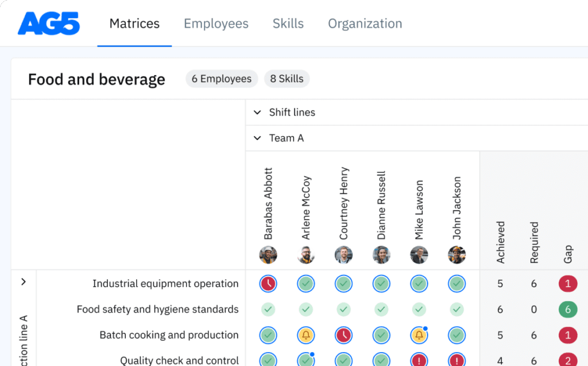This screenshot has width=588, height=366.
Task: Click the AG5 logo
Action: coord(49,24)
